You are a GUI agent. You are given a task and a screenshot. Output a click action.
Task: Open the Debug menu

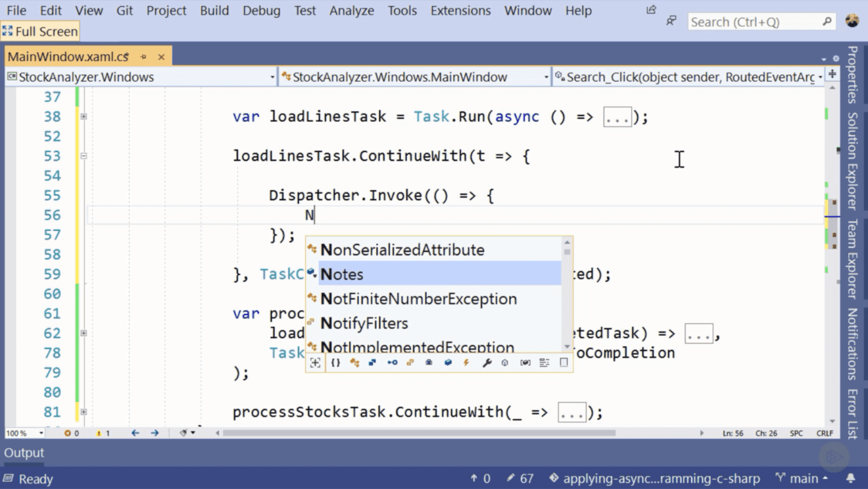point(260,11)
